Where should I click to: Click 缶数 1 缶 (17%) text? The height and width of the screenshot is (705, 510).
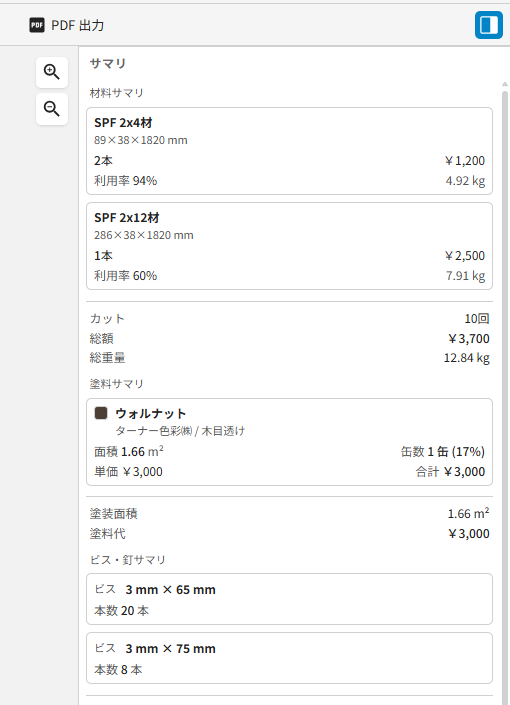point(443,451)
